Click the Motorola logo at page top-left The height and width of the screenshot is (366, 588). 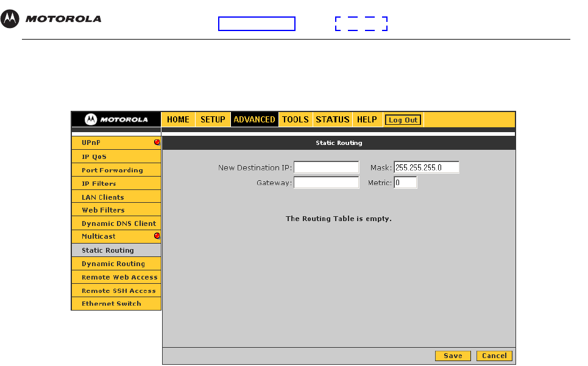[51, 18]
